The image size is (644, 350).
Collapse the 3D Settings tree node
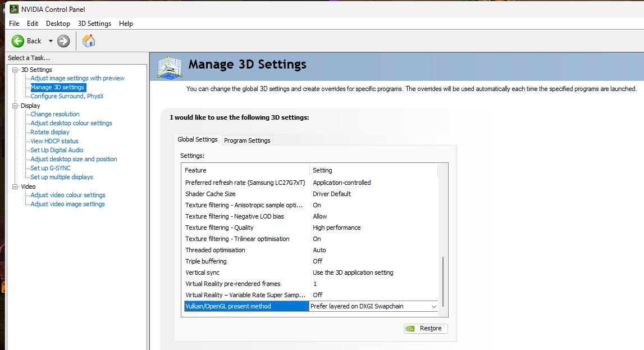[x=15, y=70]
